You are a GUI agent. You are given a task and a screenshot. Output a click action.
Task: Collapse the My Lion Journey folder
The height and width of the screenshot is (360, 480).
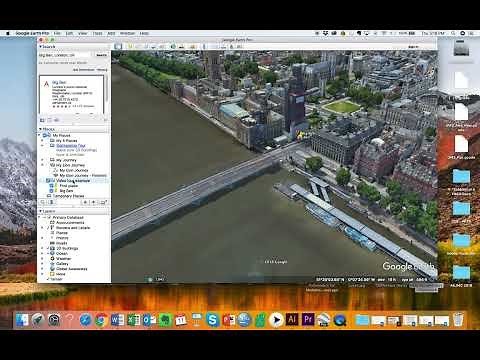pos(42,165)
